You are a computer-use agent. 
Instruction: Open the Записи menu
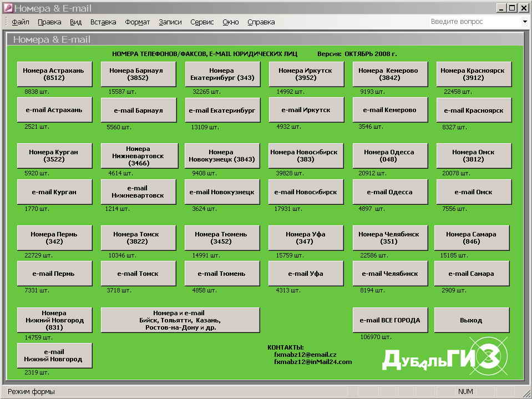tap(170, 22)
